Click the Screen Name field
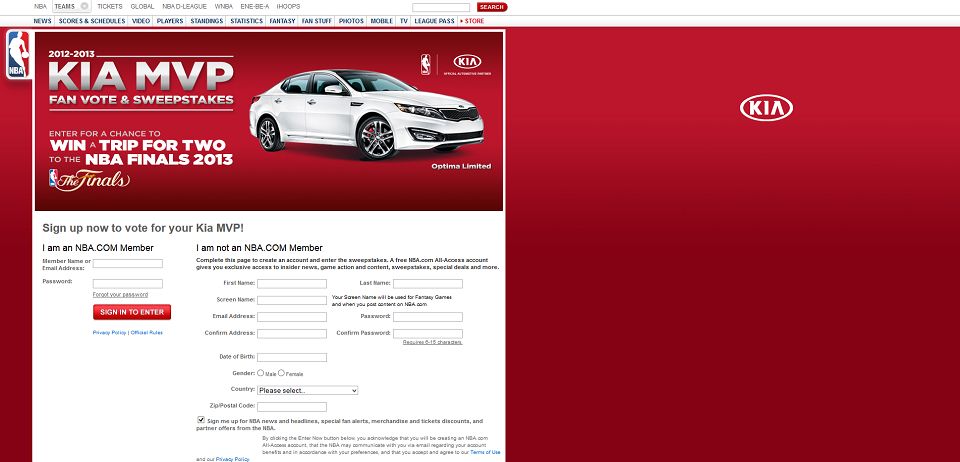This screenshot has width=960, height=462. tap(291, 300)
